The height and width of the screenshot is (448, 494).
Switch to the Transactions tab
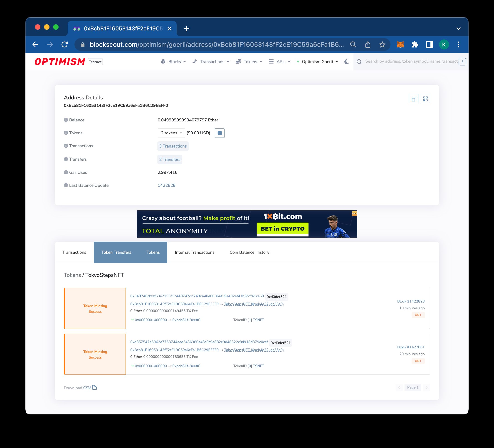click(x=74, y=252)
